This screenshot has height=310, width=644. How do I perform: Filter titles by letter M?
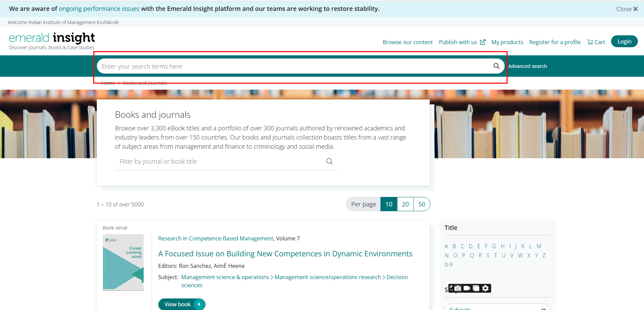point(539,246)
